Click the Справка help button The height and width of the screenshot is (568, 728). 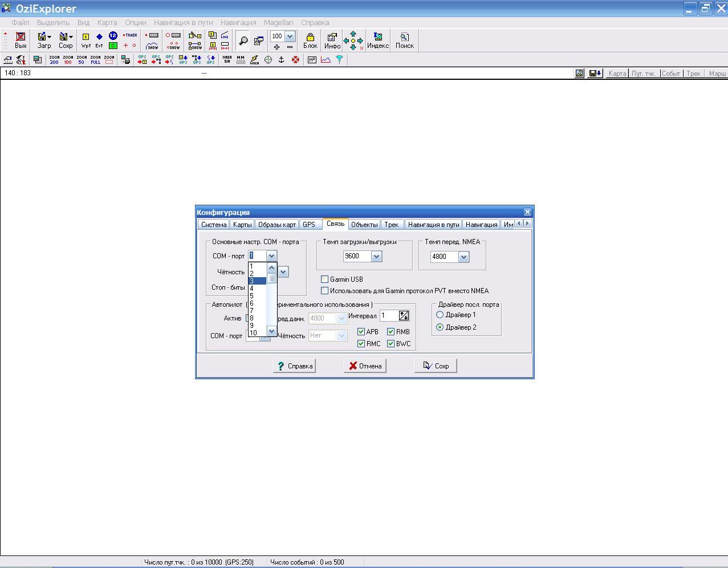[294, 366]
